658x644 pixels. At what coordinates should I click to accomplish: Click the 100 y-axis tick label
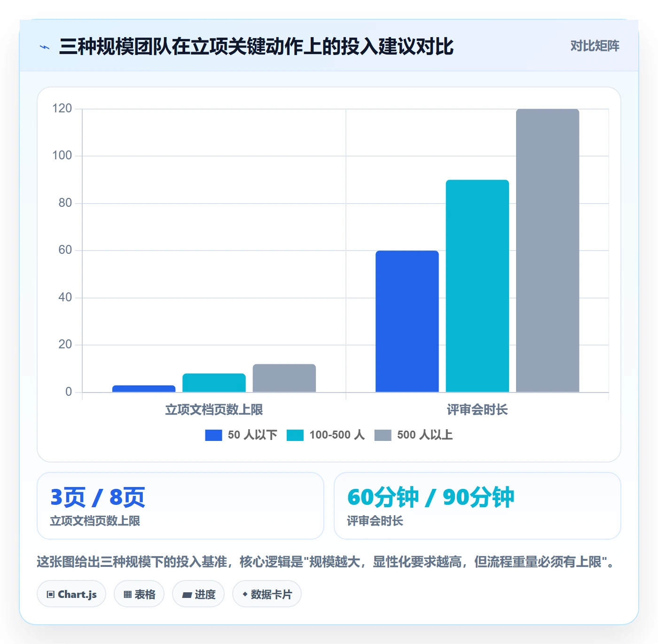(62, 156)
